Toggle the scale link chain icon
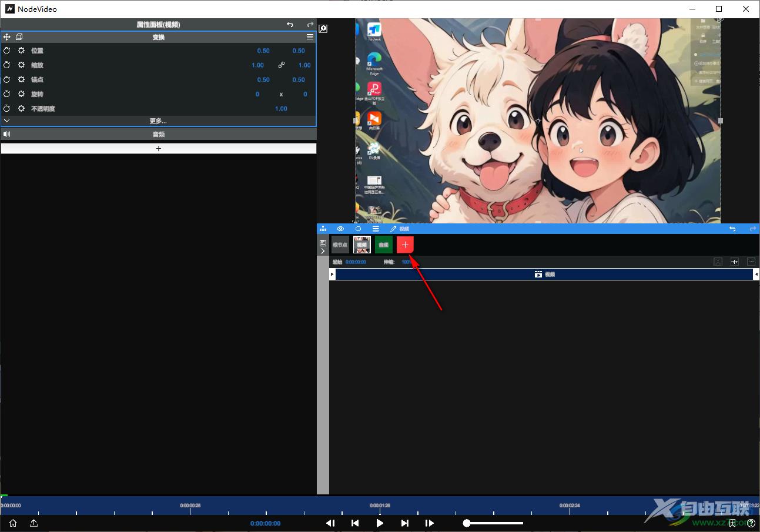The height and width of the screenshot is (532, 760). pyautogui.click(x=282, y=65)
